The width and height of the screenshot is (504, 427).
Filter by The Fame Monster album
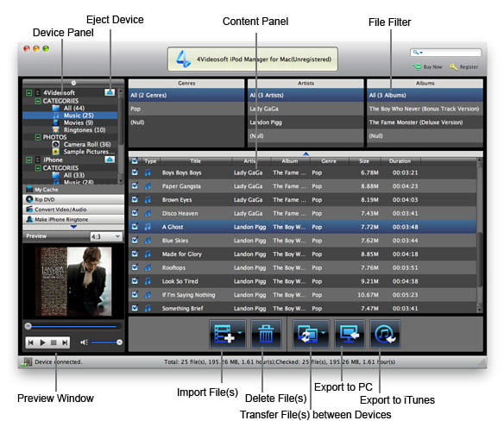coord(425,122)
